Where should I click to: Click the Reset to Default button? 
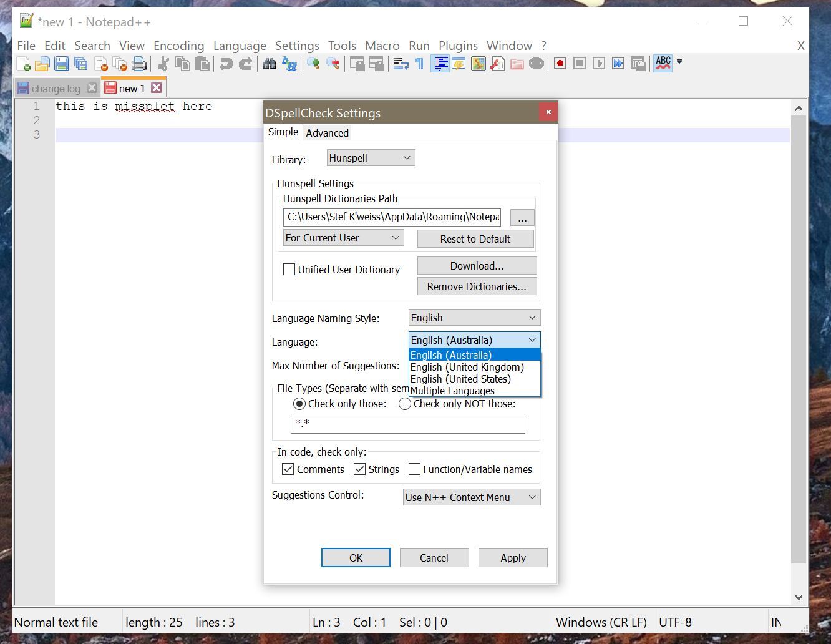coord(475,239)
